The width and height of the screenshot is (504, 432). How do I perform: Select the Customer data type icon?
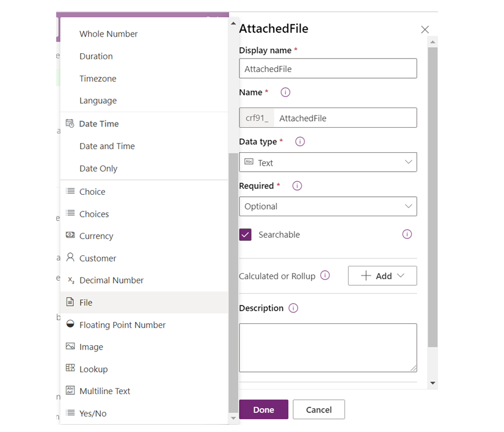[x=72, y=258]
